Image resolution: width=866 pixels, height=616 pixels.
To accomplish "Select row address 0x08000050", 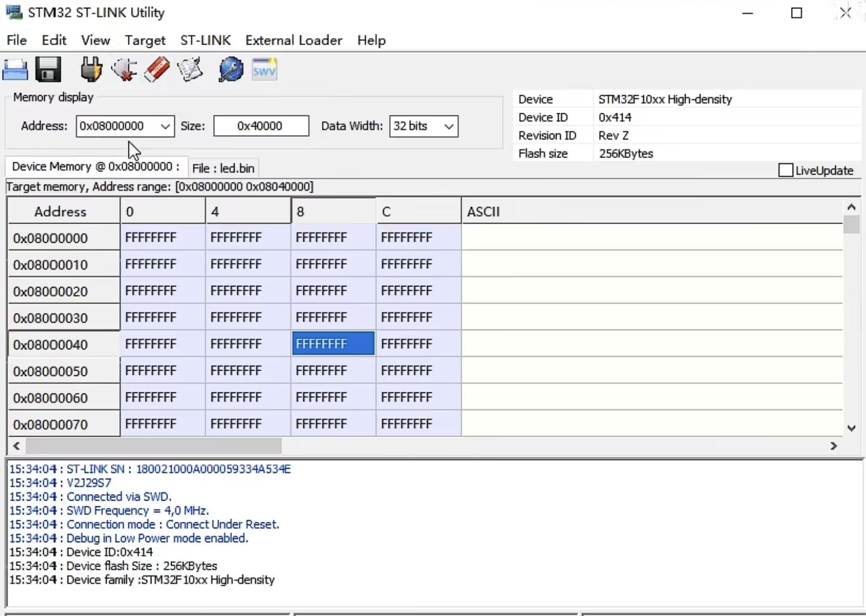I will (x=63, y=371).
